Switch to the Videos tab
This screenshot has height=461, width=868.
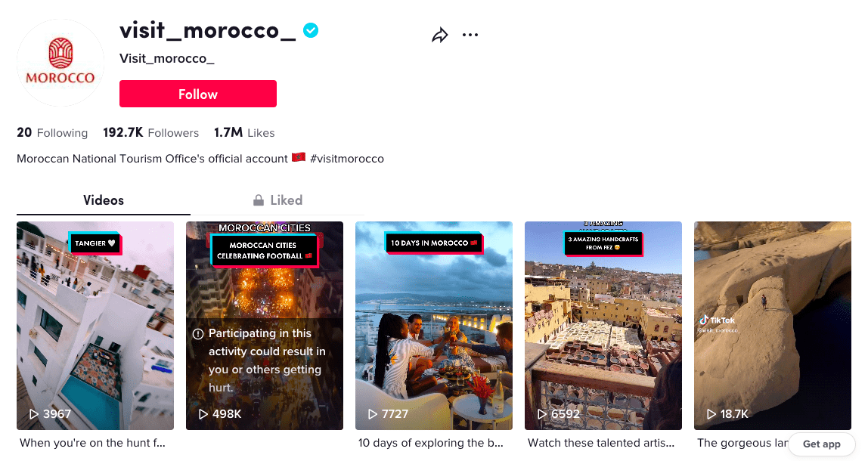pos(104,200)
